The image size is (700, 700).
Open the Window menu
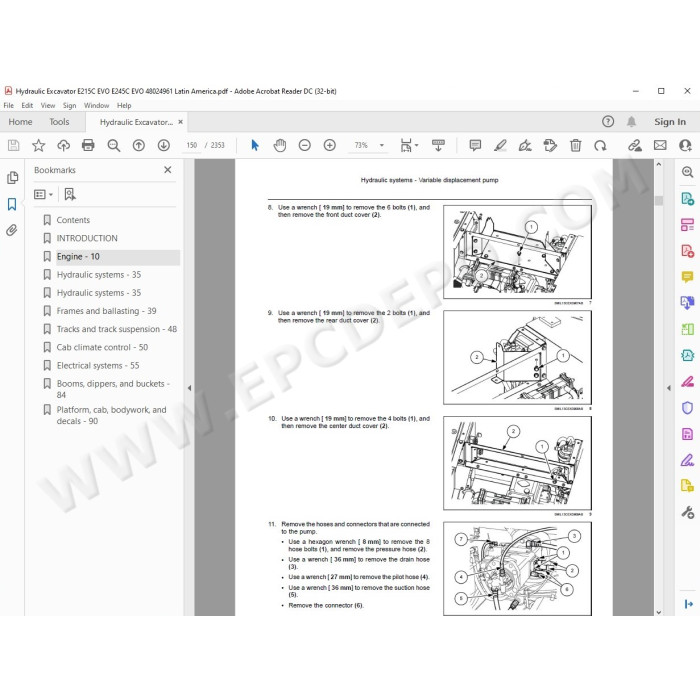(x=96, y=105)
